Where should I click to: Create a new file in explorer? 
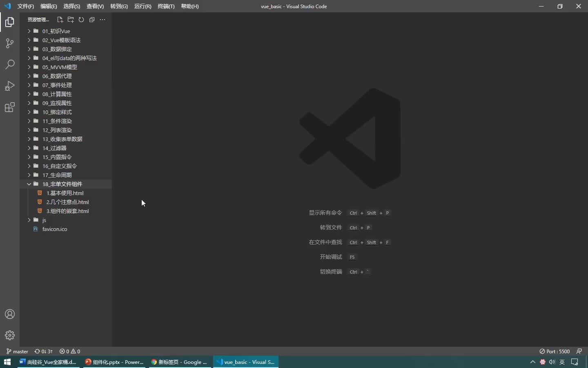point(60,20)
